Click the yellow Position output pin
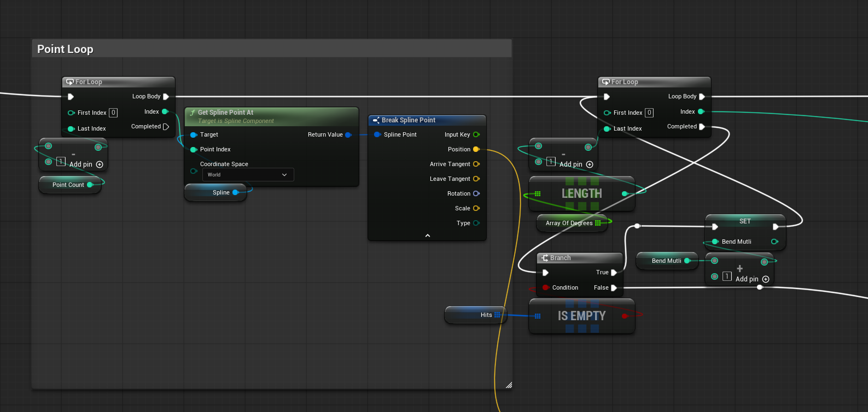Screen dimensions: 868x412 pyautogui.click(x=476, y=149)
